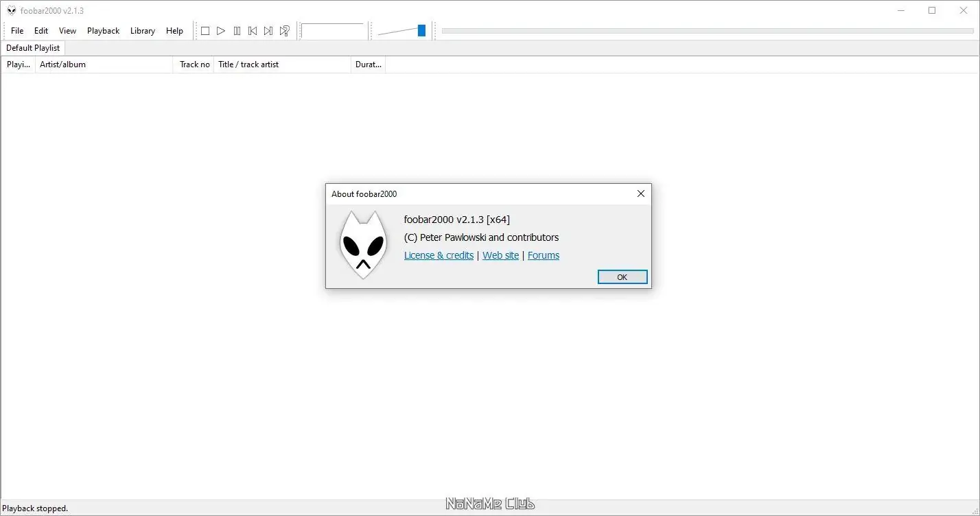Click the playback seek bar
980x516 pixels.
click(x=708, y=31)
